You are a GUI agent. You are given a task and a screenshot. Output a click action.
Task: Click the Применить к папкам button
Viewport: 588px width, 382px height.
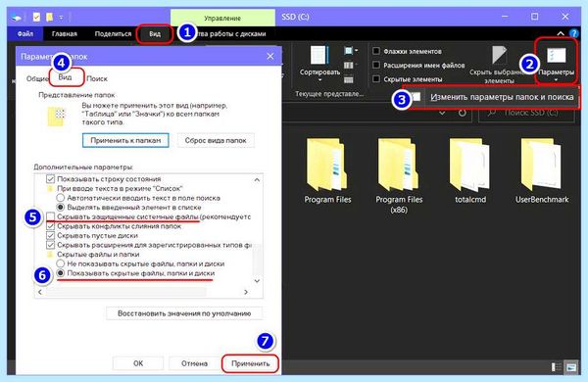[x=125, y=140]
